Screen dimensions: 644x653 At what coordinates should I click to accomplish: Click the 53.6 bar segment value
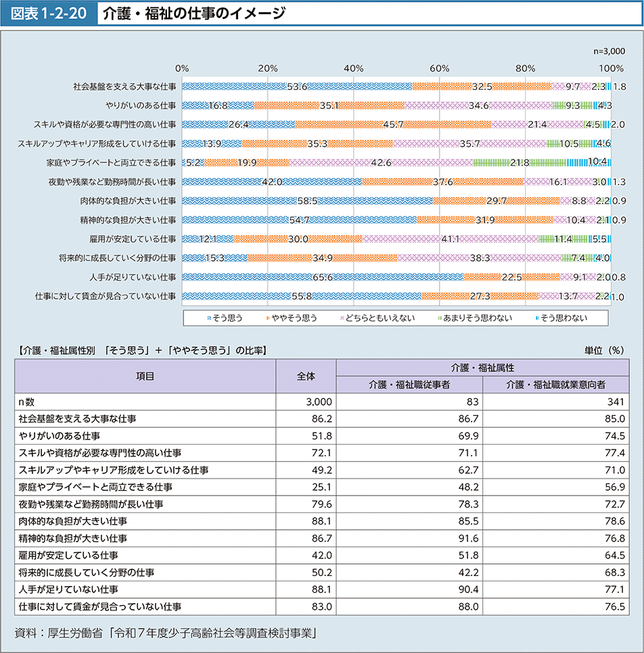tap(297, 87)
